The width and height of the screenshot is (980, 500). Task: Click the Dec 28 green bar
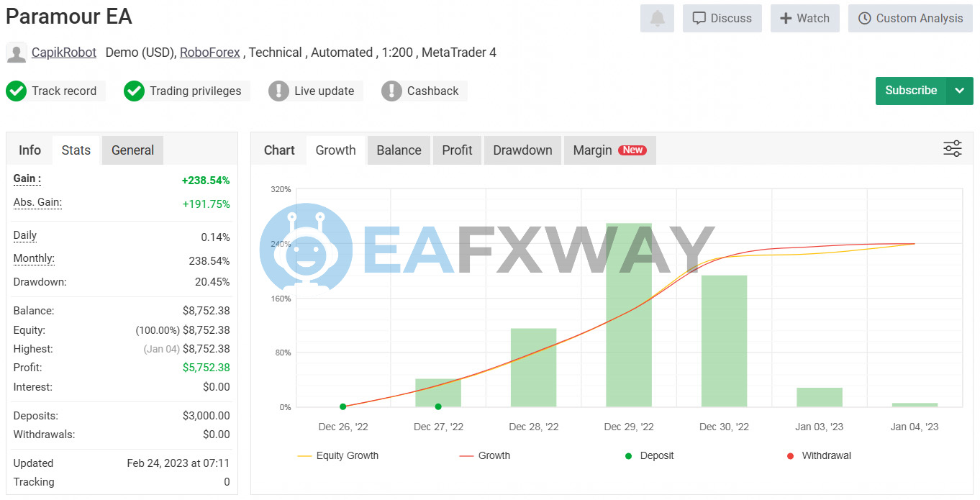tap(533, 368)
